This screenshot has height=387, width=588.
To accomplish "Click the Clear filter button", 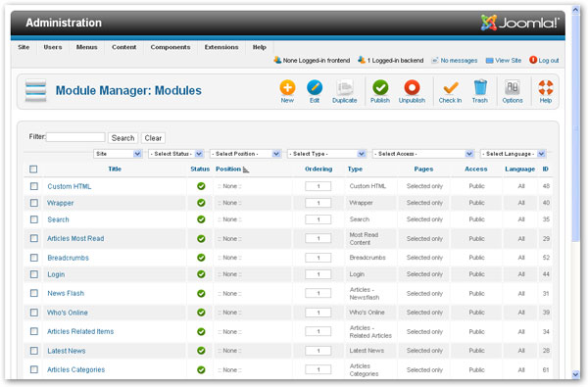I will coord(153,138).
